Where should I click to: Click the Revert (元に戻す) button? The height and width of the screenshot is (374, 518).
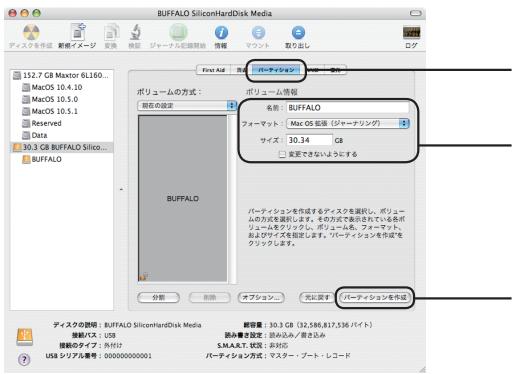pos(317,297)
